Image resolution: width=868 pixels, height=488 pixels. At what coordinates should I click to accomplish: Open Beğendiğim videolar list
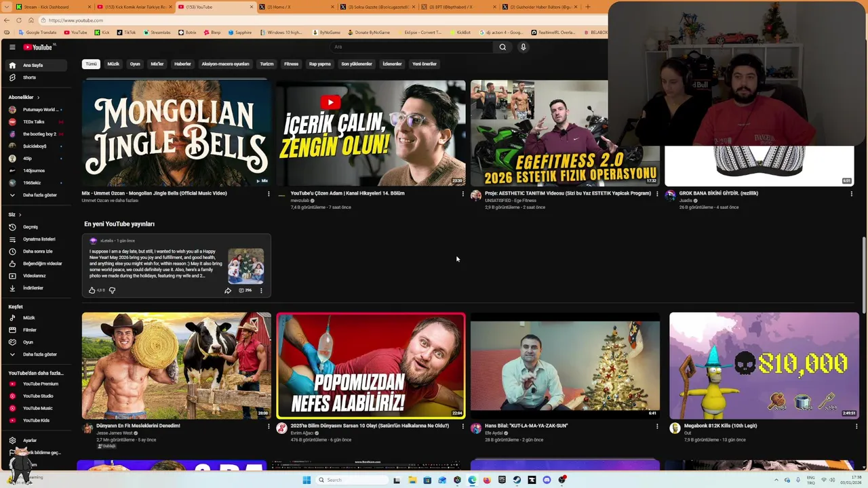click(35, 264)
